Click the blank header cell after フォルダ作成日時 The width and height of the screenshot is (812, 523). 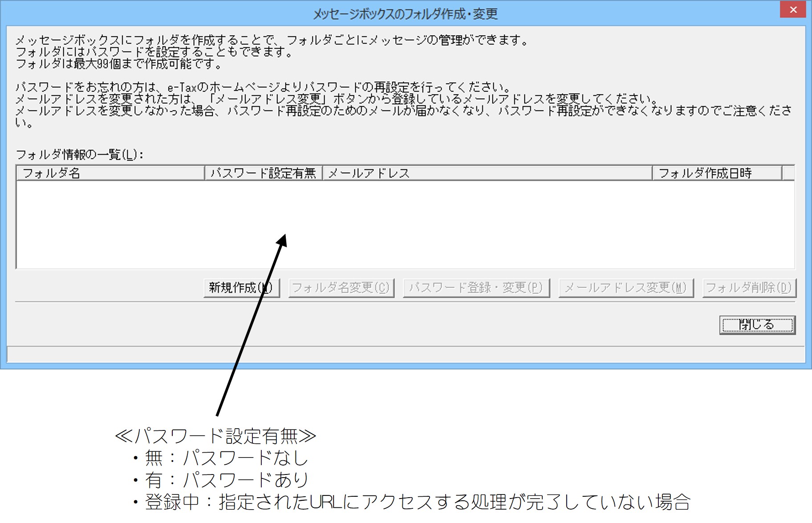coord(788,173)
